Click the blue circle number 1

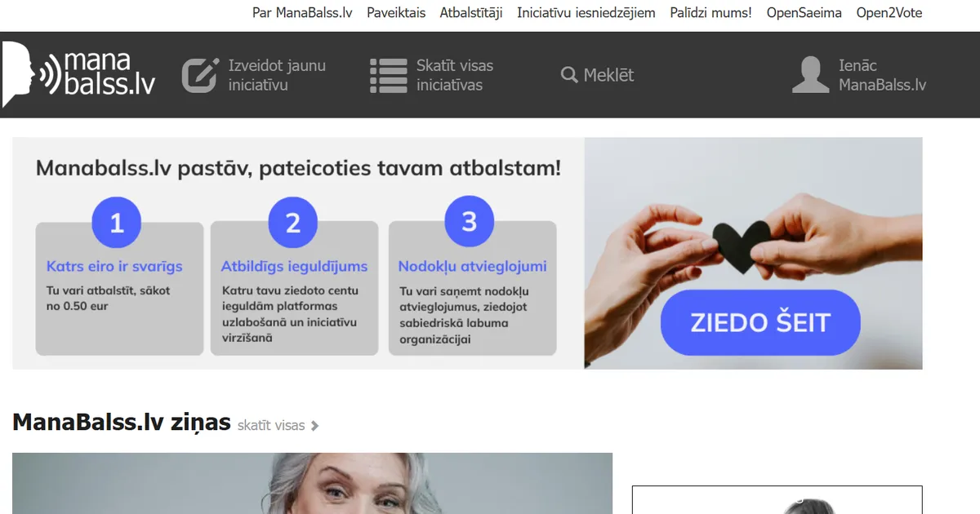[117, 223]
